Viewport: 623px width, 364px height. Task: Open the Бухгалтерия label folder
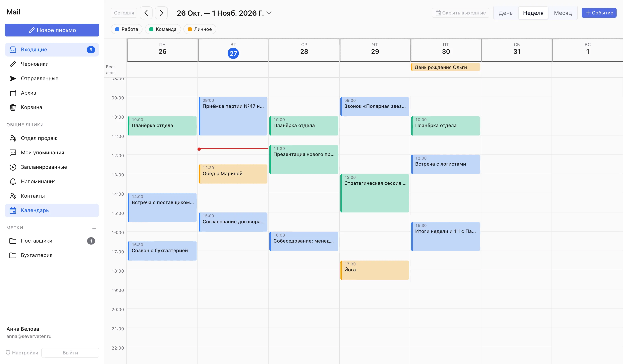pyautogui.click(x=52, y=255)
